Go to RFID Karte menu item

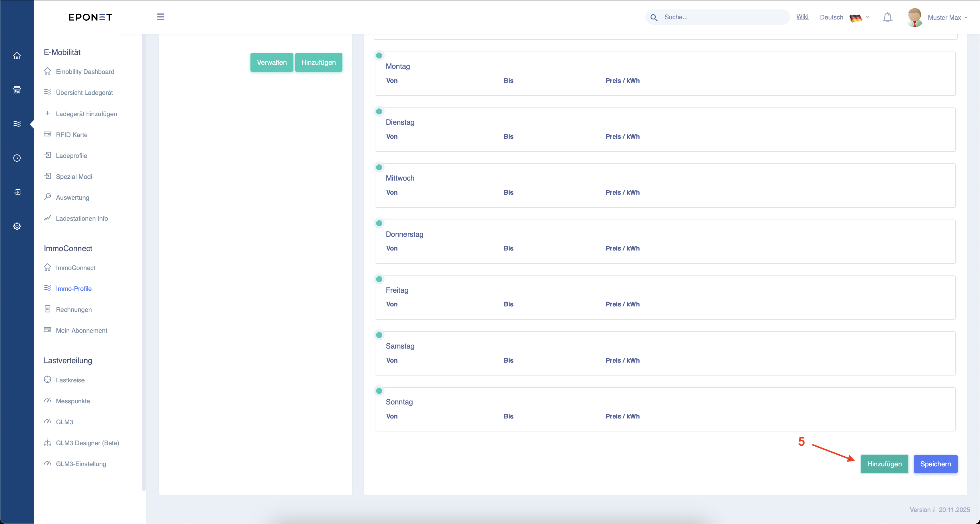[72, 135]
